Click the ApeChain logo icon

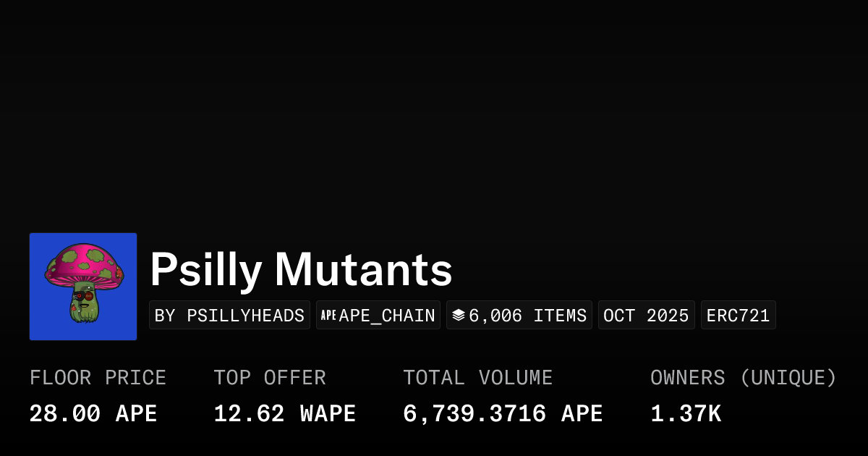(328, 316)
